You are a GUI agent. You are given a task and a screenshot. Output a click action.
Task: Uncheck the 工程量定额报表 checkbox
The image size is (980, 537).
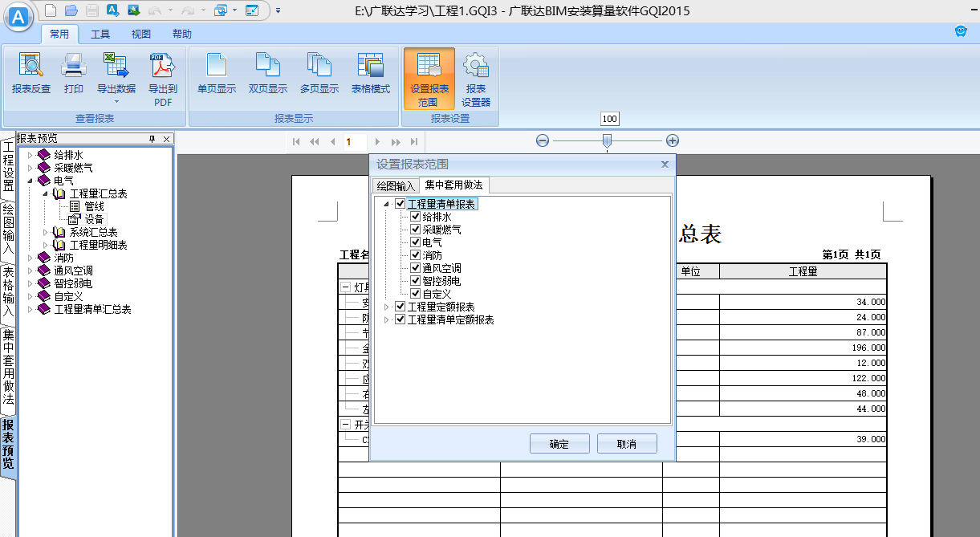tap(400, 307)
